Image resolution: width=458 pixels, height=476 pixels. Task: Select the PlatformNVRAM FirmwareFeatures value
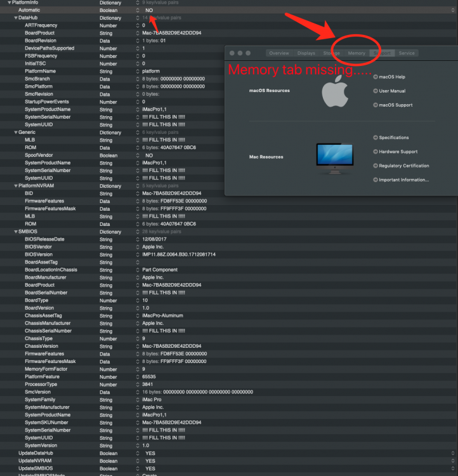(174, 201)
